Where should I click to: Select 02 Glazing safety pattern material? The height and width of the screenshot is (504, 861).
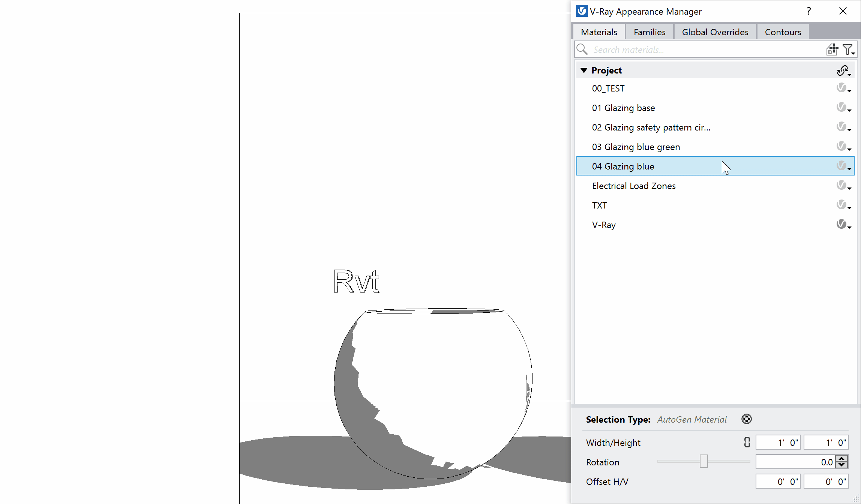715,127
